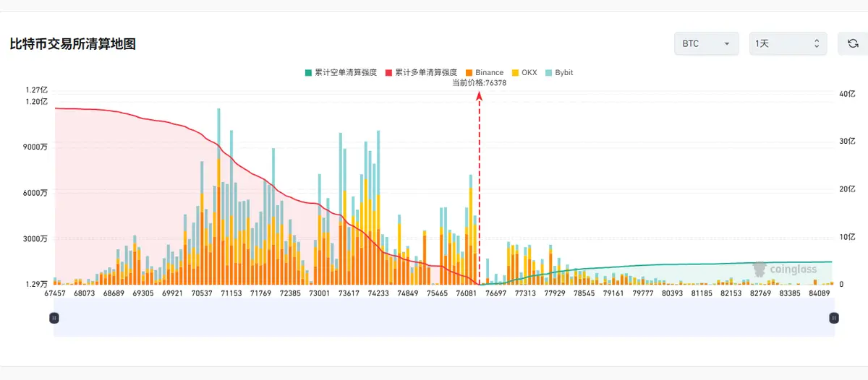Click the right axis value 30亿

(847, 141)
